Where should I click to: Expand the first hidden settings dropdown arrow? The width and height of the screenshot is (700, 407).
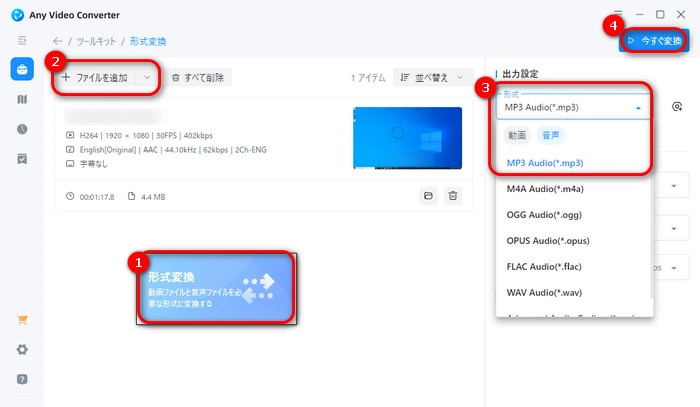coord(674,186)
